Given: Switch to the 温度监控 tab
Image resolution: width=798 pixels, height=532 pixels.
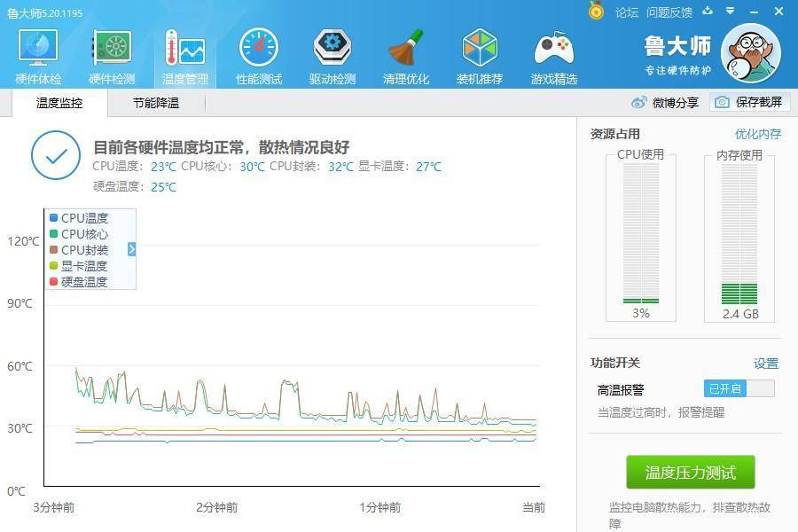Looking at the screenshot, I should click(59, 103).
